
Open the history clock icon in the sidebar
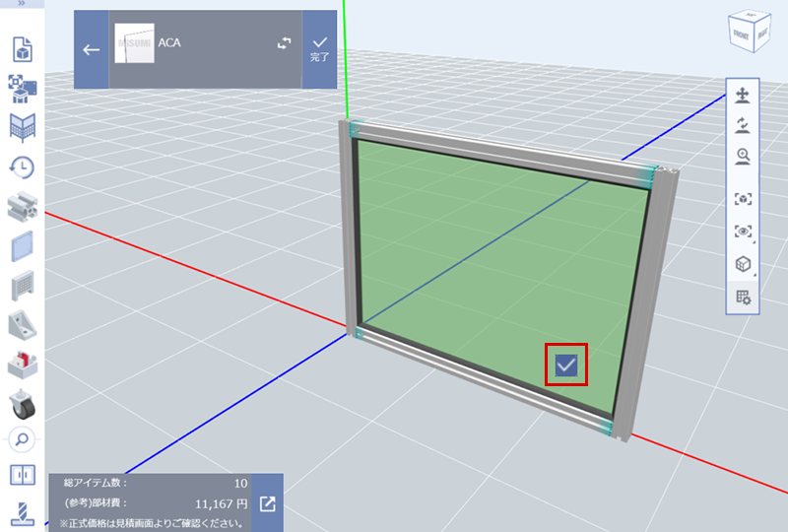click(x=22, y=166)
